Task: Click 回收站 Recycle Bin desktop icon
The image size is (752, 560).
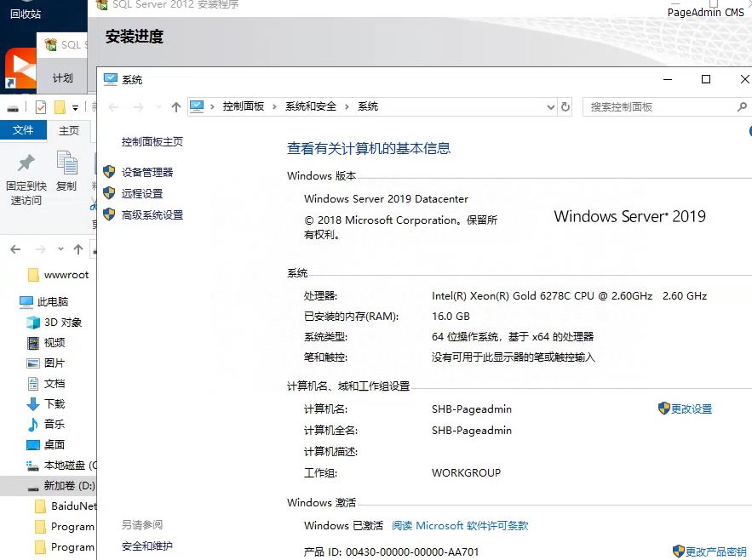Action: point(25,9)
